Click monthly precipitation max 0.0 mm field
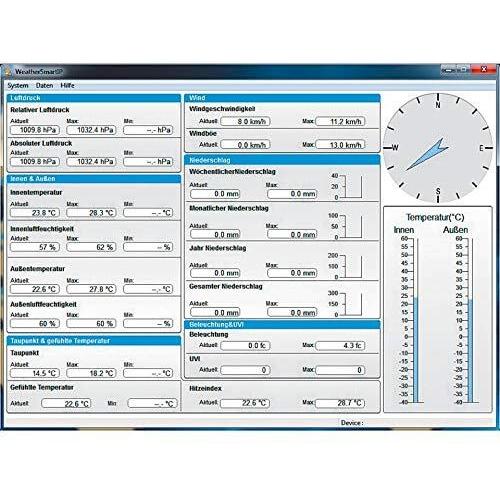The width and height of the screenshot is (500, 500). (292, 235)
